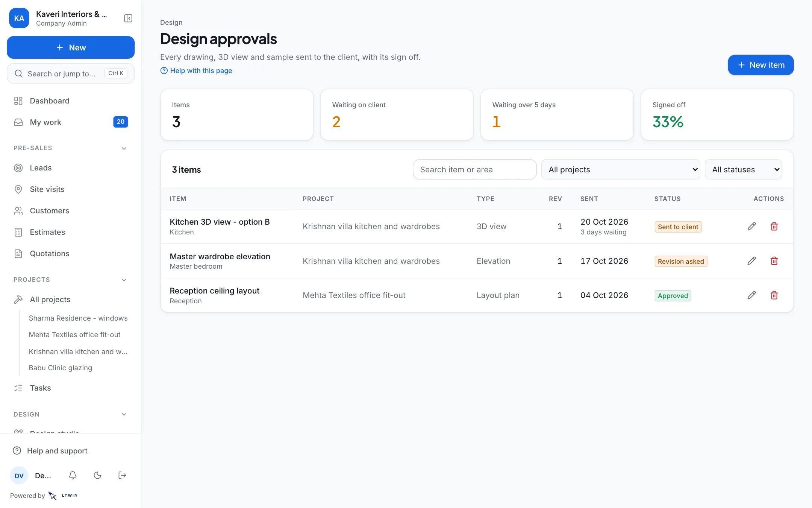This screenshot has height=508, width=812.
Task: Click the New button in sidebar
Action: tap(71, 47)
